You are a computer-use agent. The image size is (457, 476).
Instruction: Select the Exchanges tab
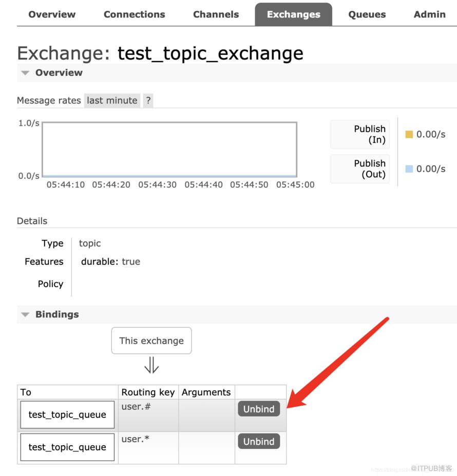coord(294,14)
